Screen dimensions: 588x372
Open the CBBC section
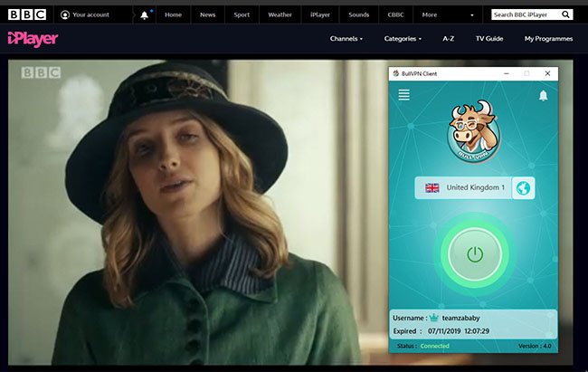[395, 14]
